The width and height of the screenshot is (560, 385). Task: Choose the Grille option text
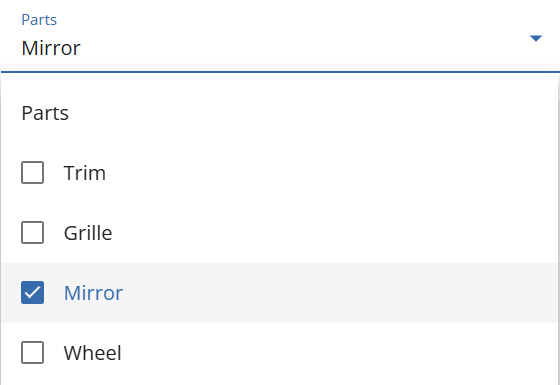(88, 233)
